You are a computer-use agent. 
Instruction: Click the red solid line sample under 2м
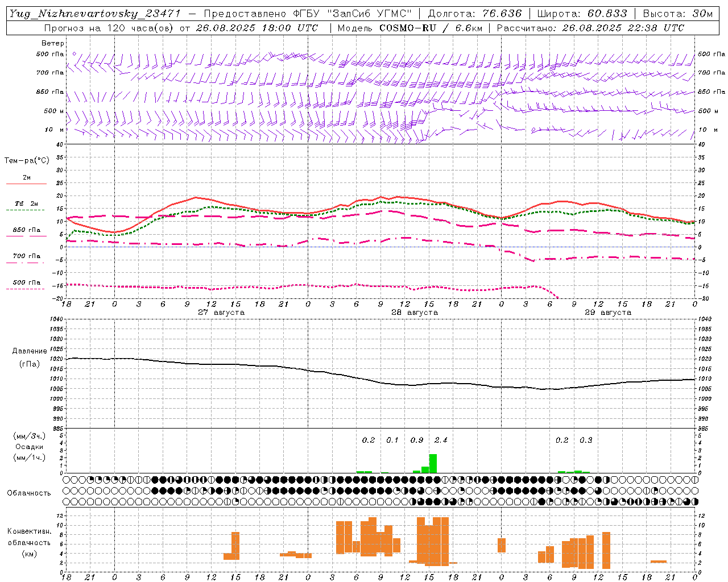pyautogui.click(x=26, y=184)
